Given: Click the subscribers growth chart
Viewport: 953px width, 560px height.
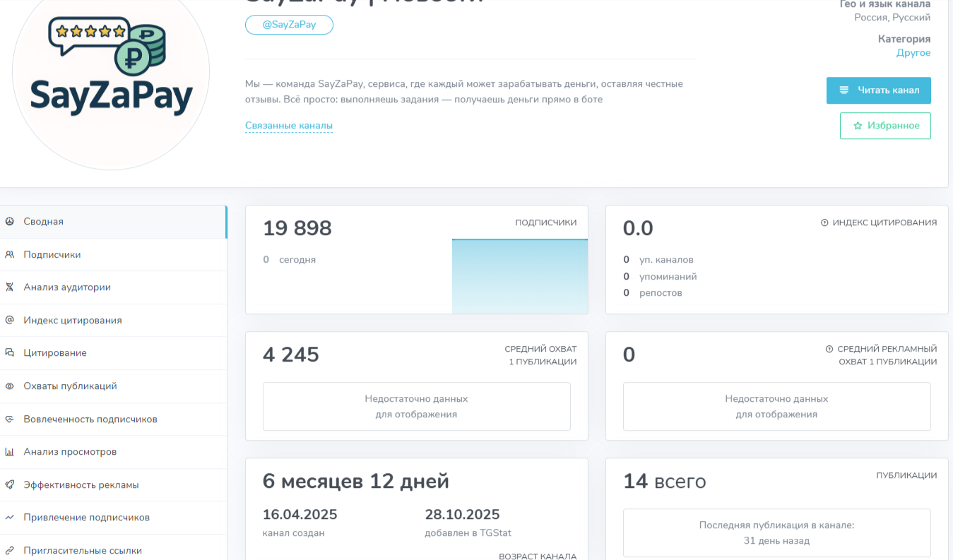Looking at the screenshot, I should click(x=519, y=276).
